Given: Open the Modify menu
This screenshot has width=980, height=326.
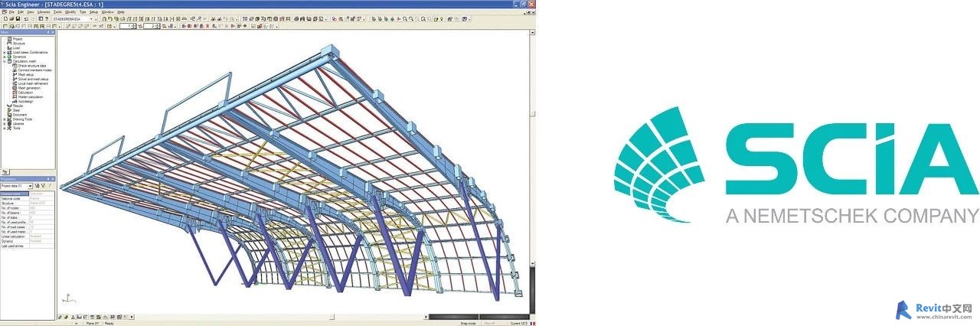Looking at the screenshot, I should coord(70,12).
